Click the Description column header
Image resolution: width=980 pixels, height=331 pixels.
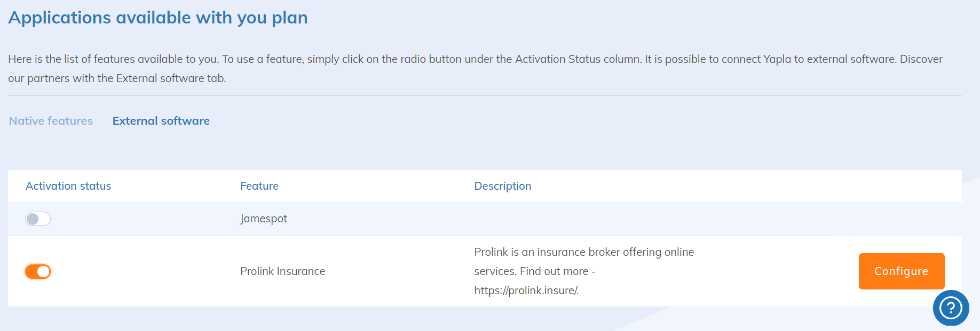pyautogui.click(x=502, y=186)
